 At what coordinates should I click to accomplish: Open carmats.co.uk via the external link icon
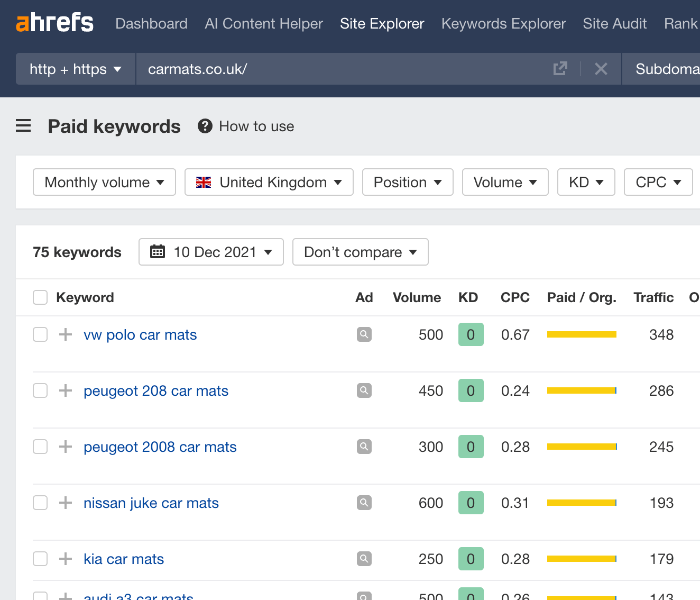click(x=560, y=69)
